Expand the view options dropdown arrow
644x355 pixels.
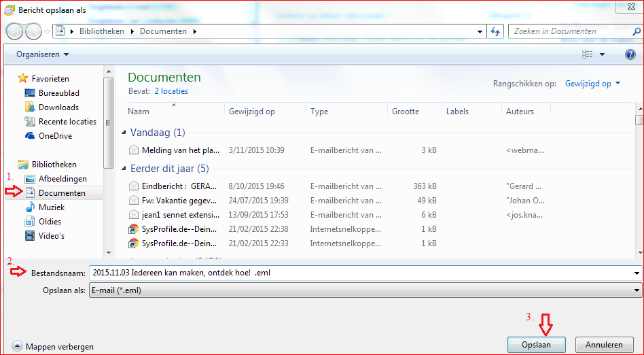point(602,54)
